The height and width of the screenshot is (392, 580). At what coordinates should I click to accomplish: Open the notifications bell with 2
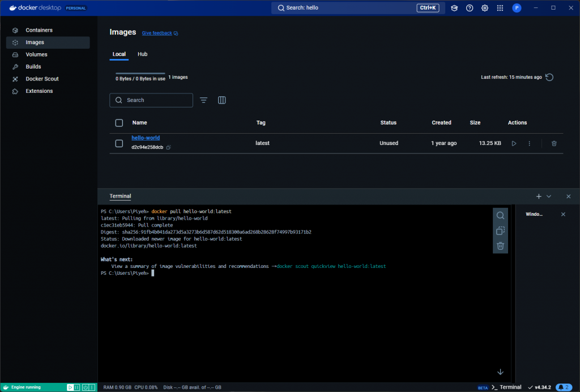point(564,387)
